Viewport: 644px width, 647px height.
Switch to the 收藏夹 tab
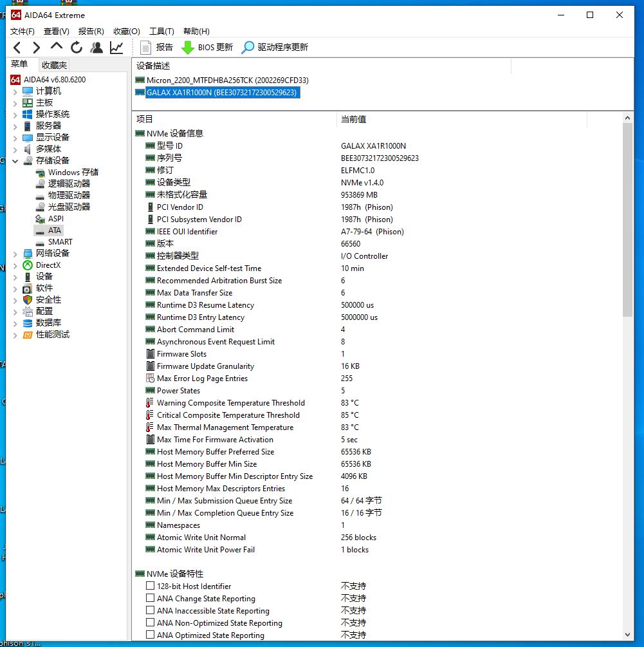pos(54,65)
